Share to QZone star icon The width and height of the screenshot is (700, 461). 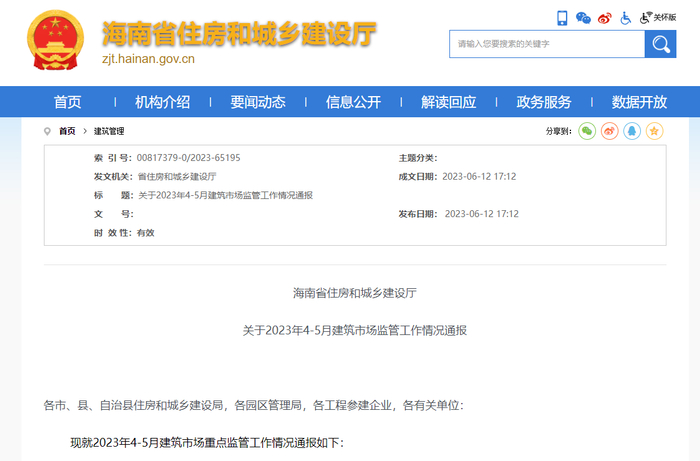(654, 131)
